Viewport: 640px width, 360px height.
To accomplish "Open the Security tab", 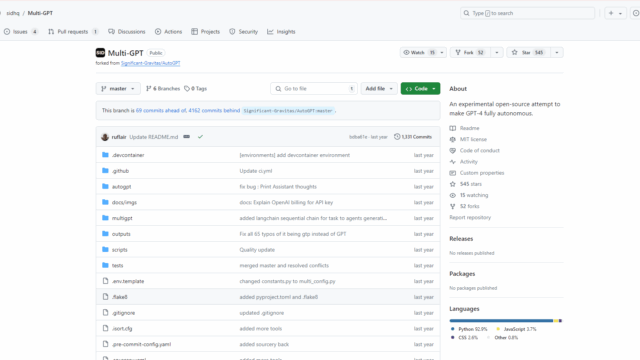I will (x=243, y=31).
